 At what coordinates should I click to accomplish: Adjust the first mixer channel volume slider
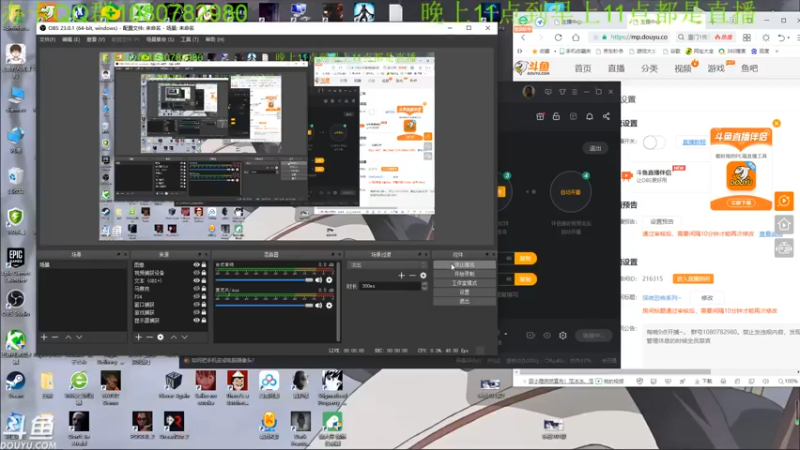click(x=264, y=280)
